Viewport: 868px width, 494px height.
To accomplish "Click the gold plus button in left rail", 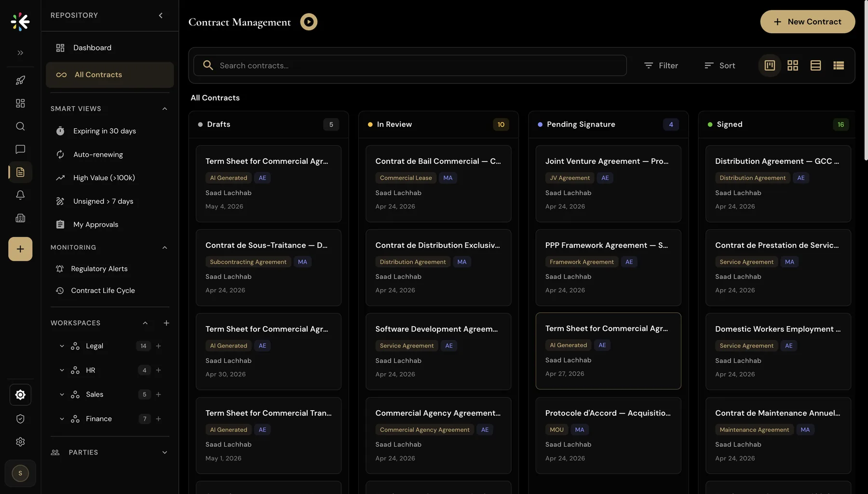I will pyautogui.click(x=20, y=249).
